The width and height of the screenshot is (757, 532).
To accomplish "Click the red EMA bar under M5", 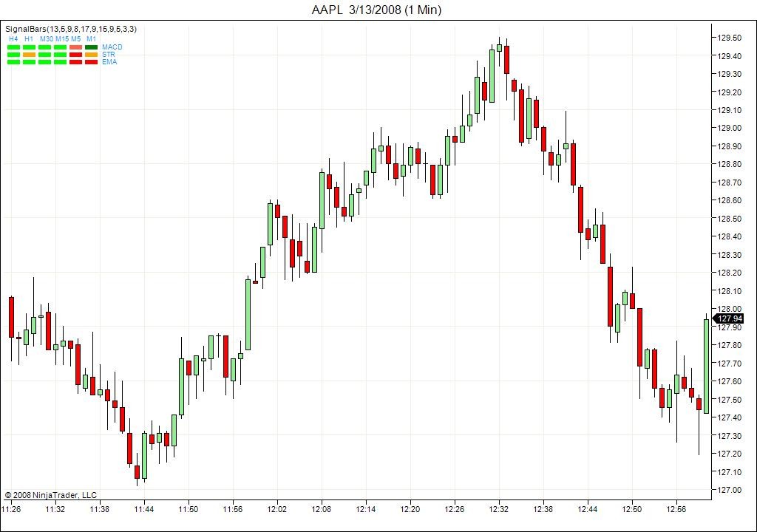I will [76, 62].
